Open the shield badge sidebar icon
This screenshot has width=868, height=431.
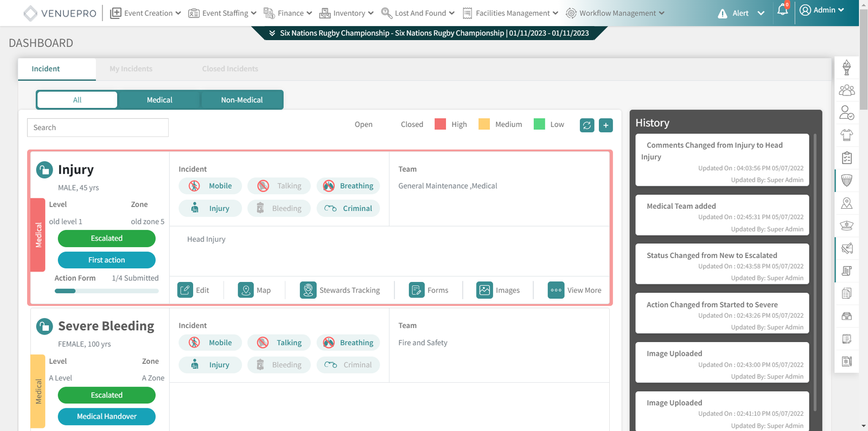[x=846, y=181]
